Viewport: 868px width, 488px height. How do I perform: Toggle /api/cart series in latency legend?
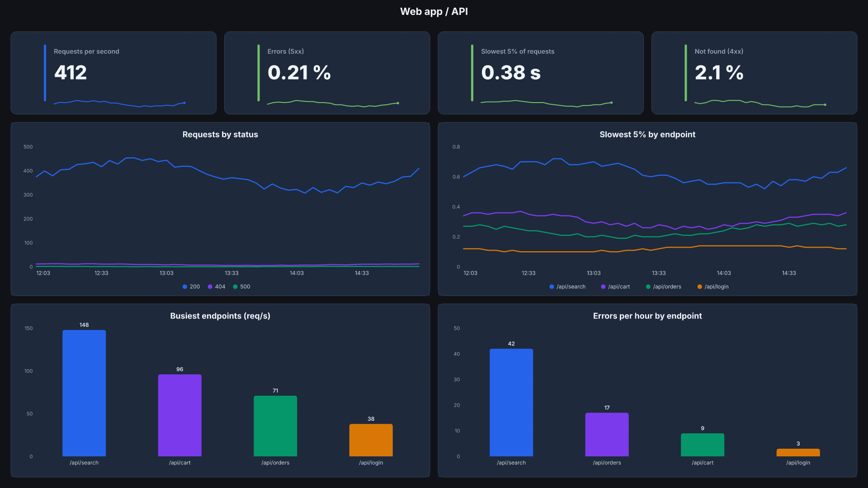[x=615, y=286]
